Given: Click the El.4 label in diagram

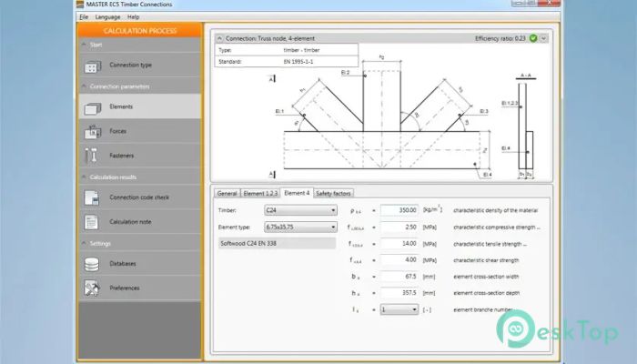Looking at the screenshot, I should click(487, 175).
